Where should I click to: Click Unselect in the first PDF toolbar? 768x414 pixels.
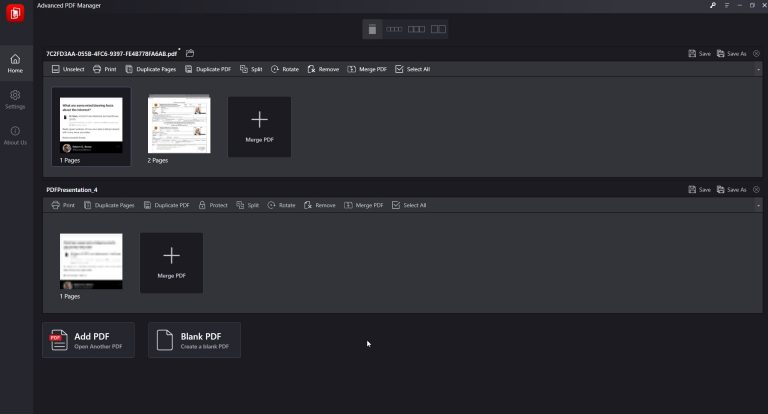pos(68,69)
